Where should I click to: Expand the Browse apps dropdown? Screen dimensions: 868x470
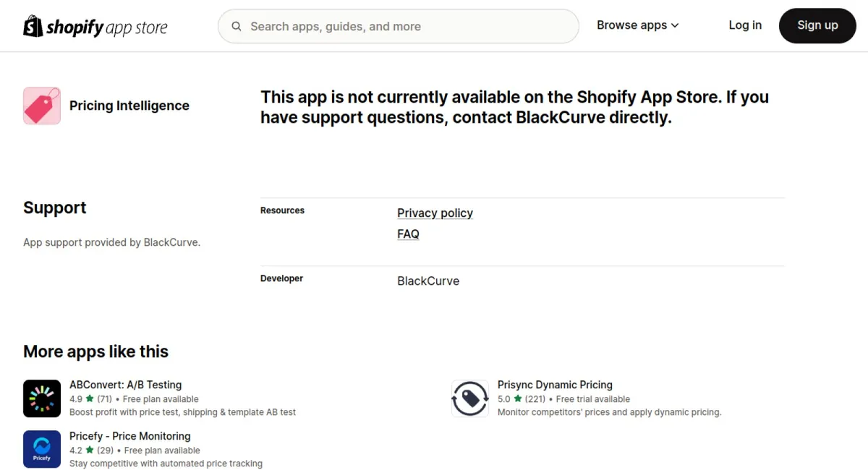click(x=638, y=25)
